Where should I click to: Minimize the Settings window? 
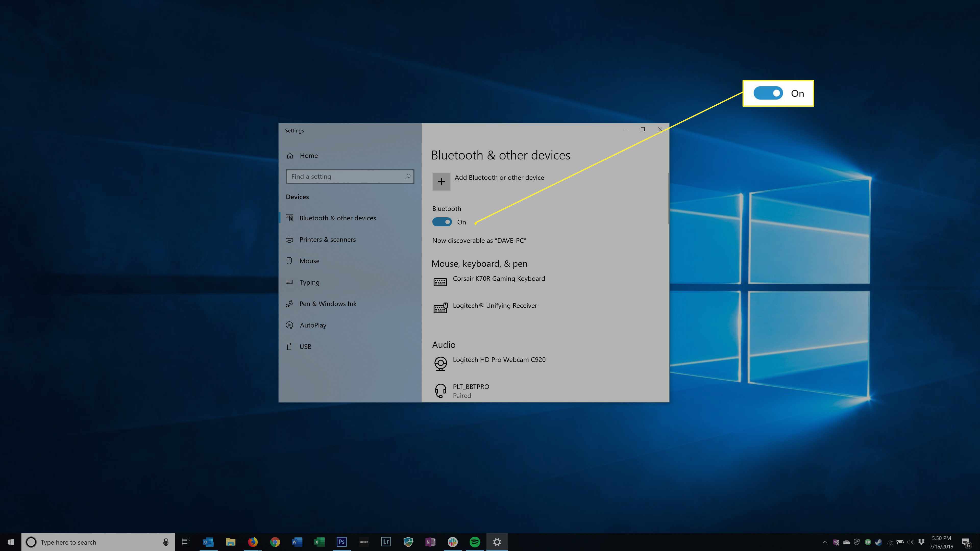click(625, 129)
